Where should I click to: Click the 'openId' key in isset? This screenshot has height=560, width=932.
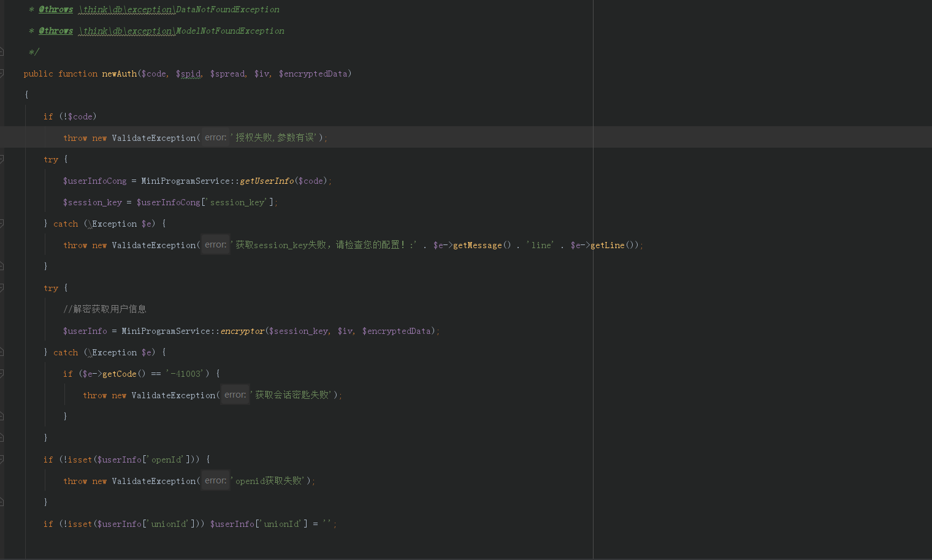[x=166, y=460]
